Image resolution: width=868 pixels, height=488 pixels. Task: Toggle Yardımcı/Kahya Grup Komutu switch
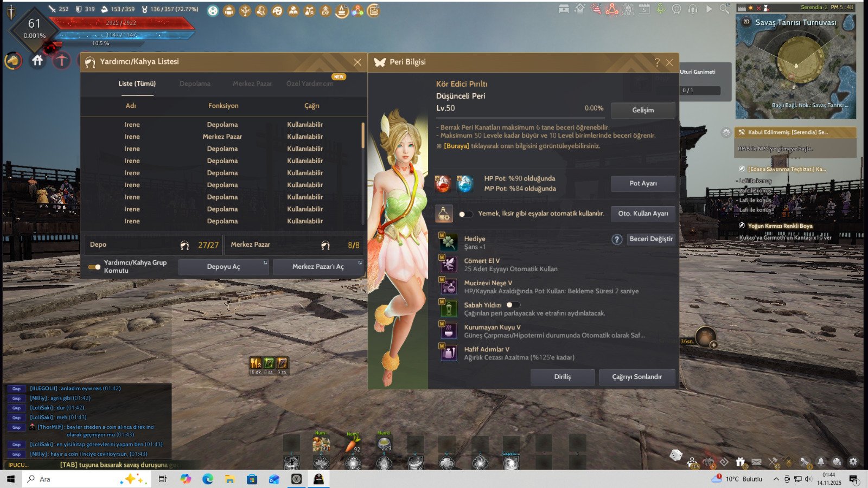point(94,267)
